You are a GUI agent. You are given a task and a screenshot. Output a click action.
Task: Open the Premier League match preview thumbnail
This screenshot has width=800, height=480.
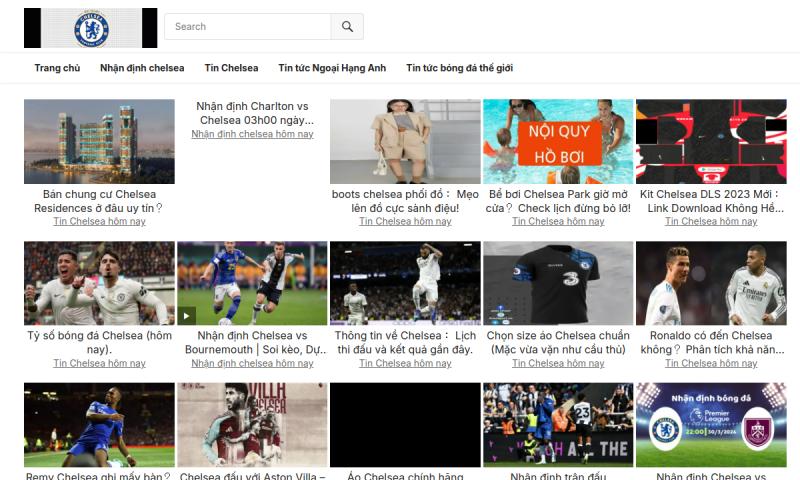tap(711, 425)
